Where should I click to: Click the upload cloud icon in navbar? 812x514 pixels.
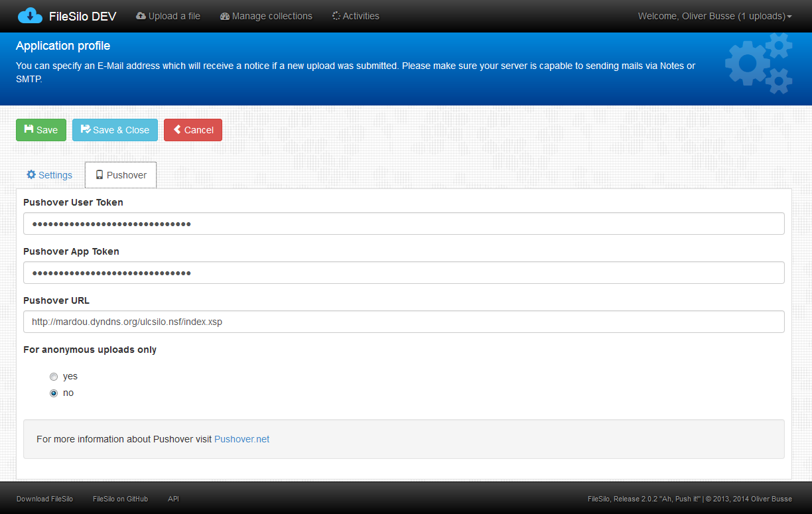point(141,16)
